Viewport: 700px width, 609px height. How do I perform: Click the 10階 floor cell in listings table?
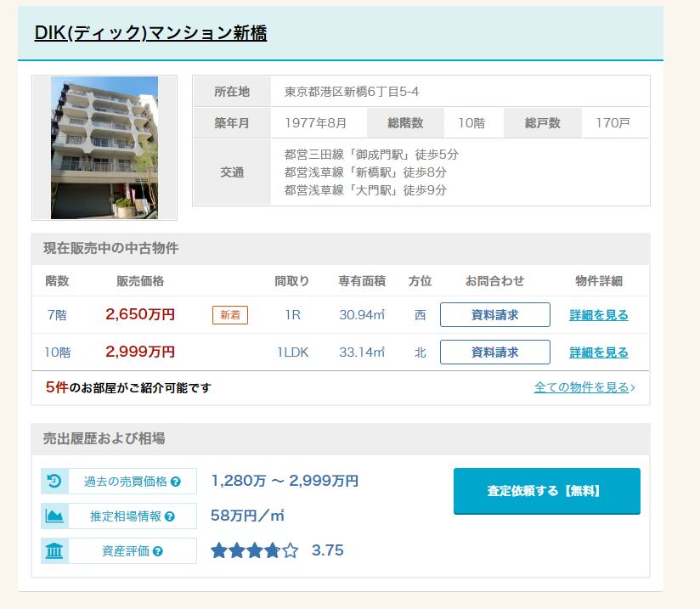click(57, 352)
